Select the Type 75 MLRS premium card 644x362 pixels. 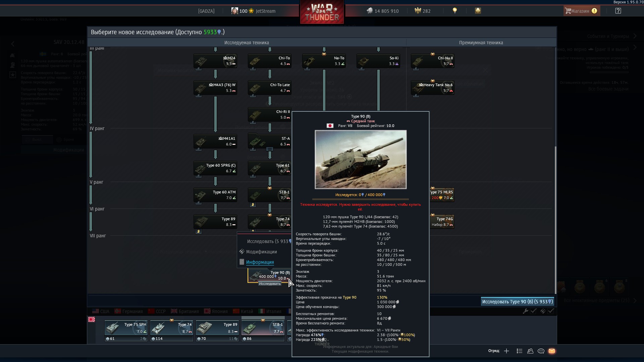coord(442,195)
